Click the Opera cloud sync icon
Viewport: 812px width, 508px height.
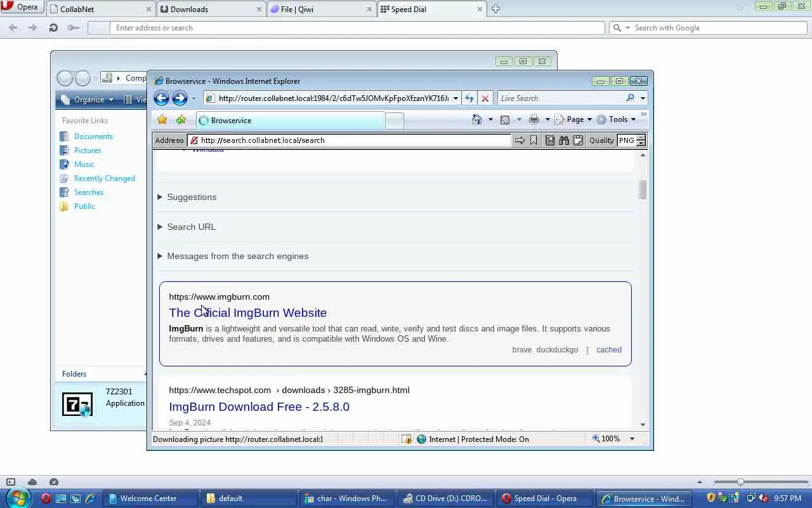(x=32, y=482)
